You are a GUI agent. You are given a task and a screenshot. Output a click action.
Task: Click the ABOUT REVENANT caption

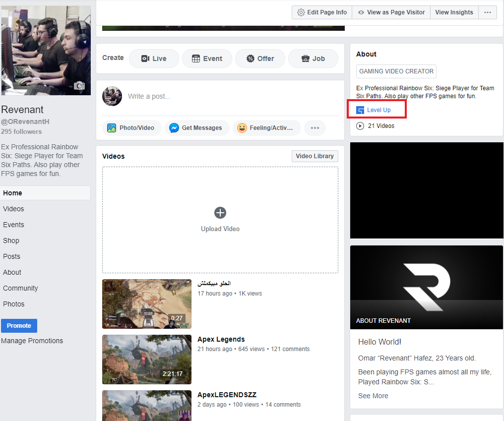(x=383, y=321)
